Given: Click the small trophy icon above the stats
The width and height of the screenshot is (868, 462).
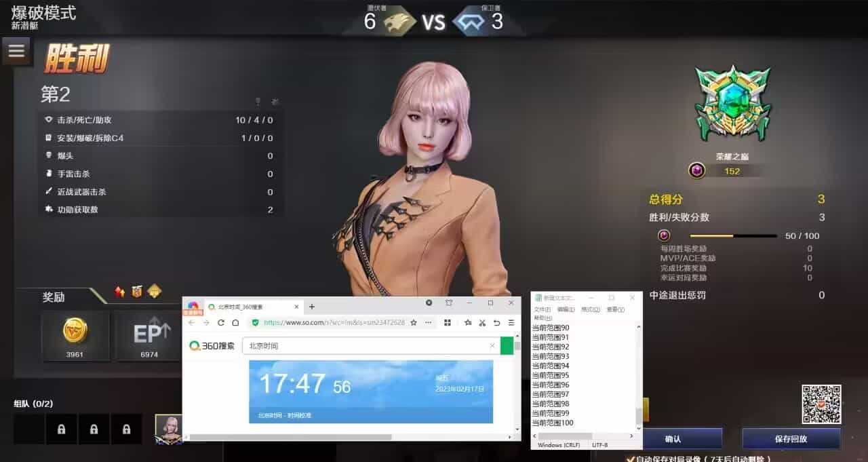Looking at the screenshot, I should click(258, 102).
